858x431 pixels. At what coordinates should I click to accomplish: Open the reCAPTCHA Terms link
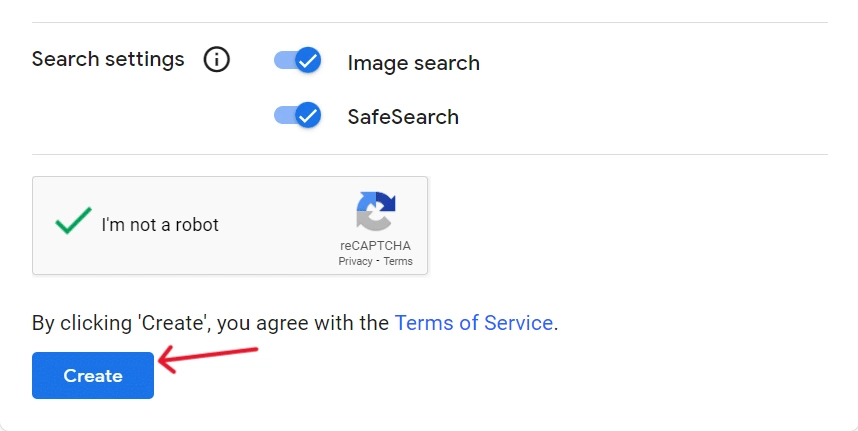(x=398, y=261)
